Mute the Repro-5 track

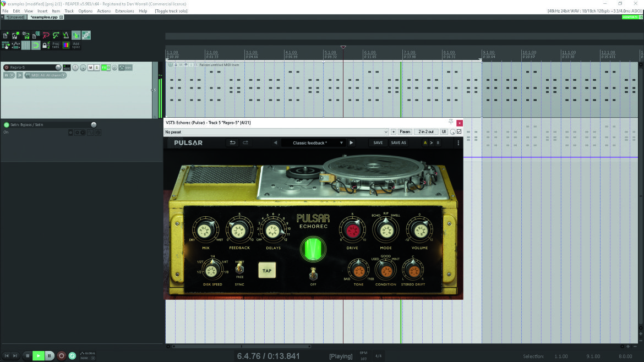coord(91,67)
